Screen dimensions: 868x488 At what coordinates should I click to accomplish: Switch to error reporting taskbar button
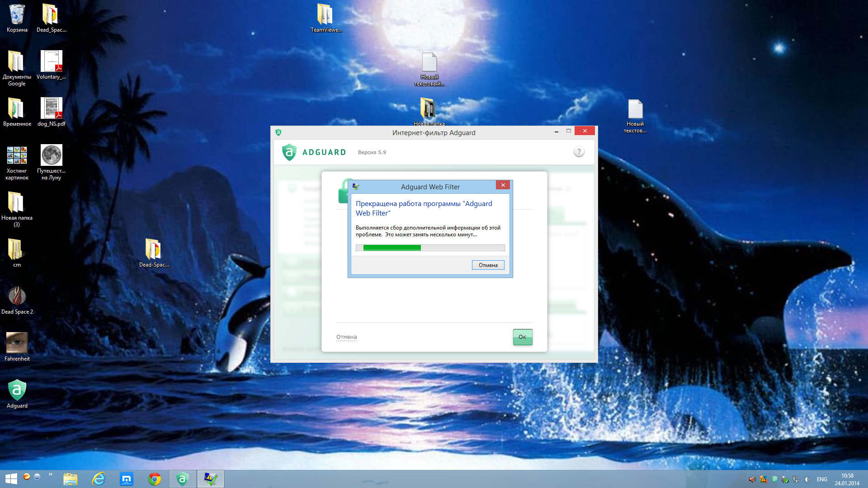[211, 479]
